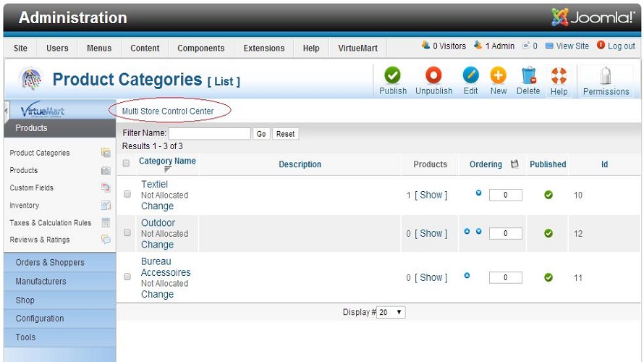
Task: Click Reviews & Ratings speech bubble icon
Action: pos(106,240)
